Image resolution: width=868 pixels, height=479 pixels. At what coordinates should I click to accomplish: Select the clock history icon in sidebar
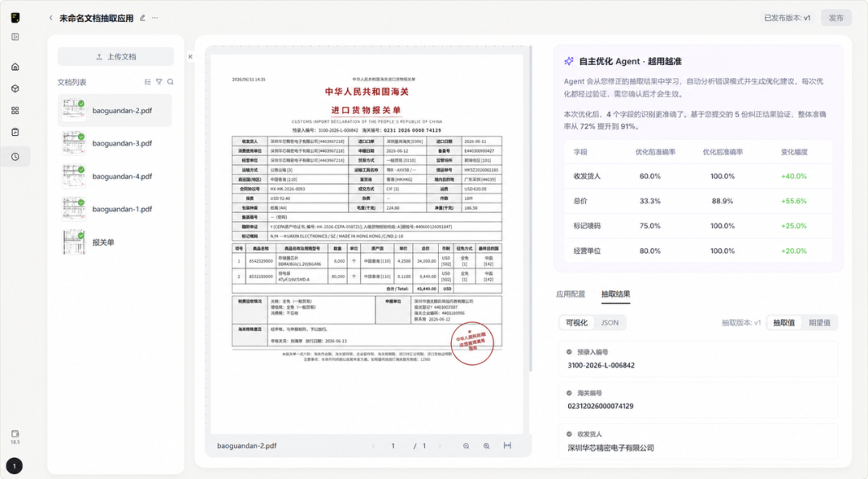click(15, 157)
